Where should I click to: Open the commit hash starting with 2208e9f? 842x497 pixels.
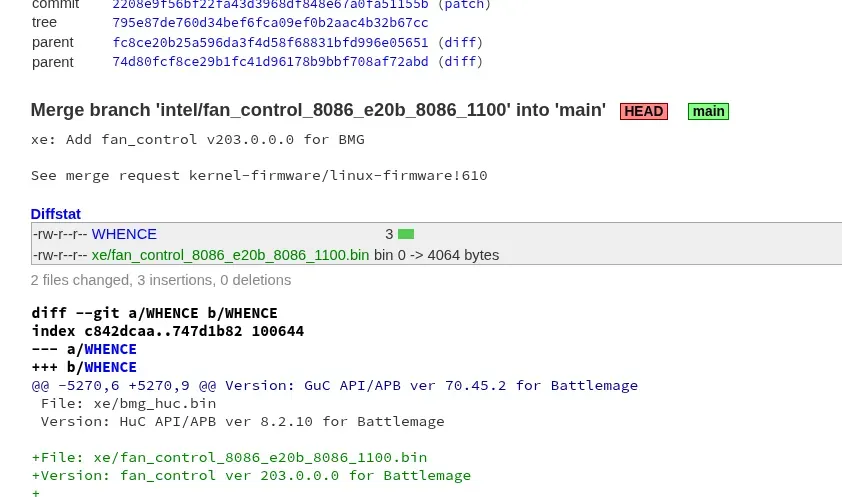pyautogui.click(x=270, y=4)
